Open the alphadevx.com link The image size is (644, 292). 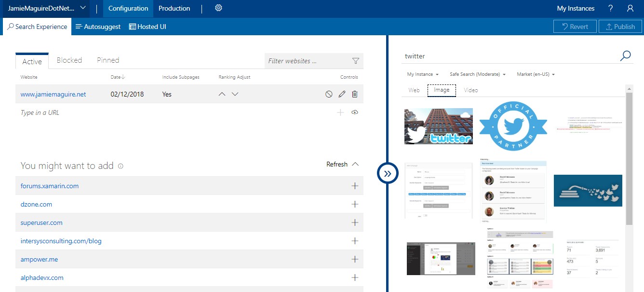pyautogui.click(x=42, y=278)
